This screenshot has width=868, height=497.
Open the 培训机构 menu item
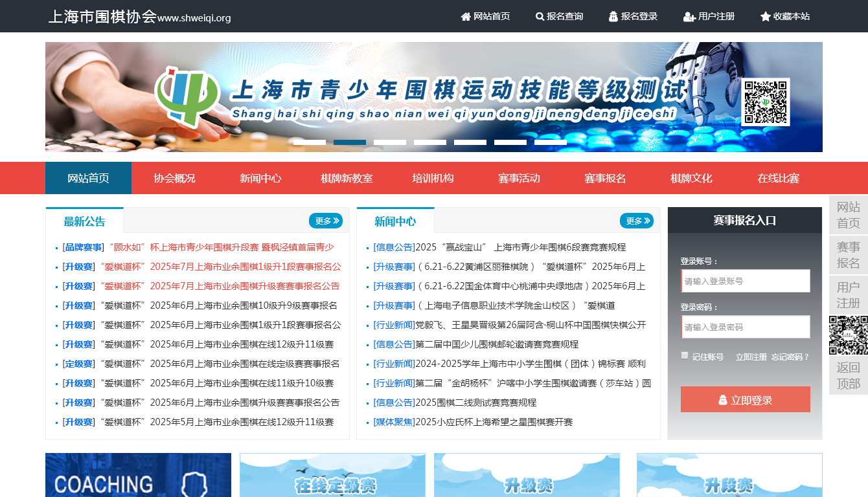pos(433,178)
